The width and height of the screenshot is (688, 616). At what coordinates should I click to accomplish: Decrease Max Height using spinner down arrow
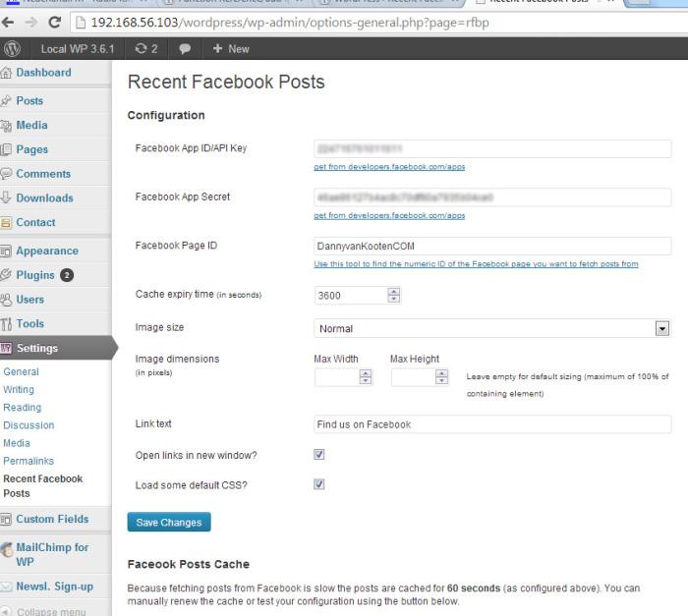441,380
